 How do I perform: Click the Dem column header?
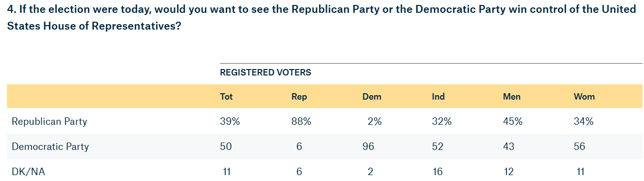click(x=372, y=97)
